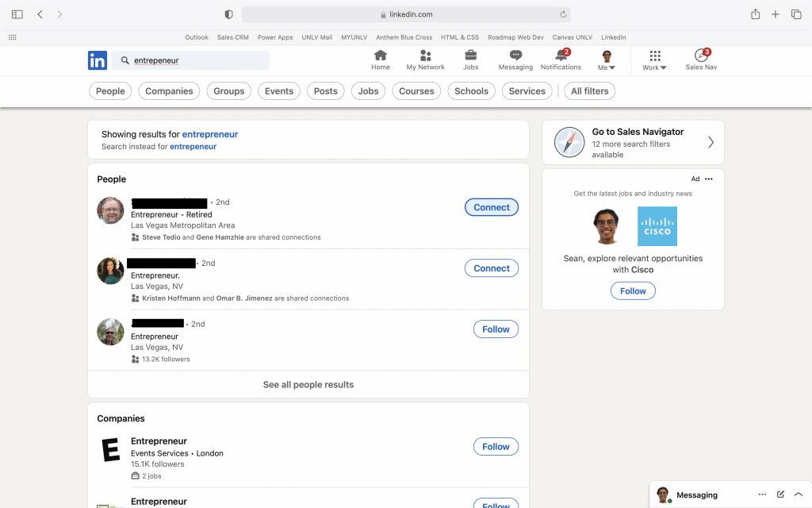Click the LinkedIn search field
Image resolution: width=812 pixels, height=508 pixels.
pyautogui.click(x=190, y=60)
